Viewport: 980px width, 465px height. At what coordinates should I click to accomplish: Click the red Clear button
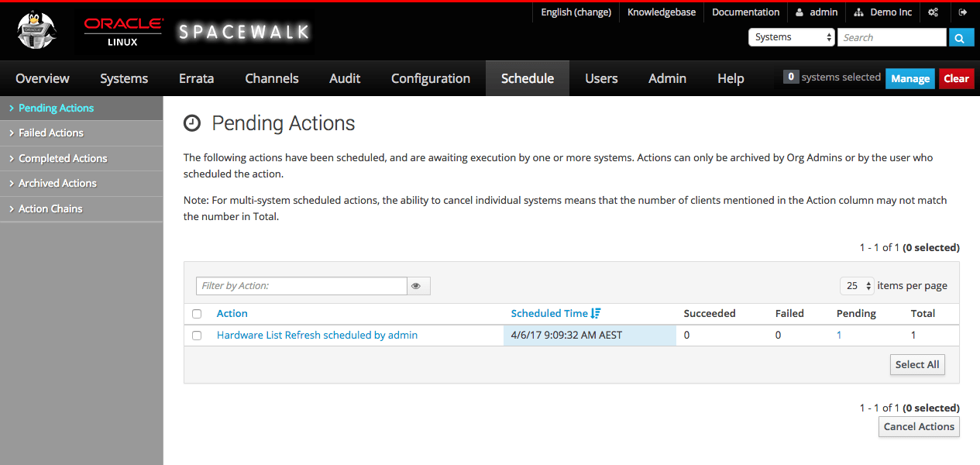[x=957, y=78]
